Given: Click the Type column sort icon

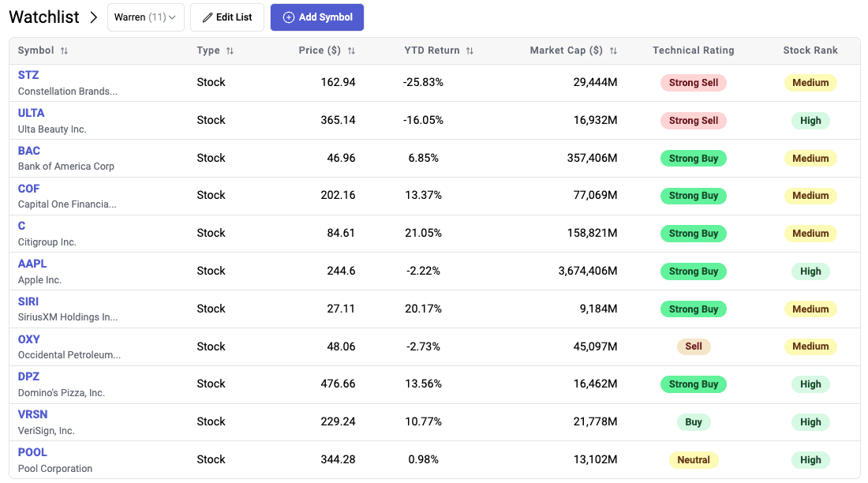Looking at the screenshot, I should tap(230, 51).
